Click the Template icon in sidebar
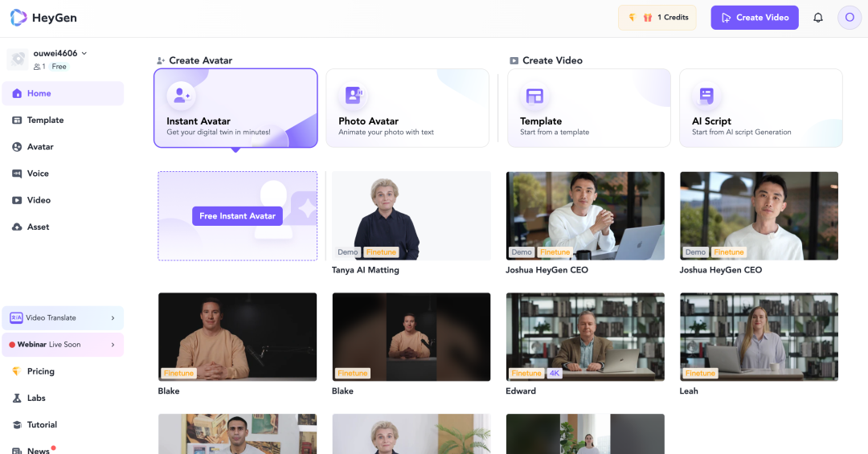Viewport: 868px width, 454px height. (17, 121)
